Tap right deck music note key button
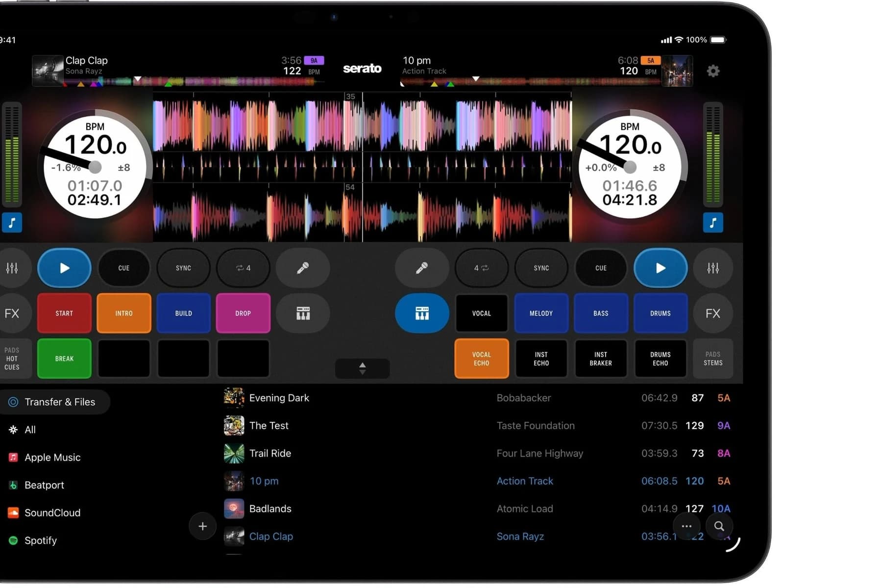The image size is (882, 588). pyautogui.click(x=713, y=222)
